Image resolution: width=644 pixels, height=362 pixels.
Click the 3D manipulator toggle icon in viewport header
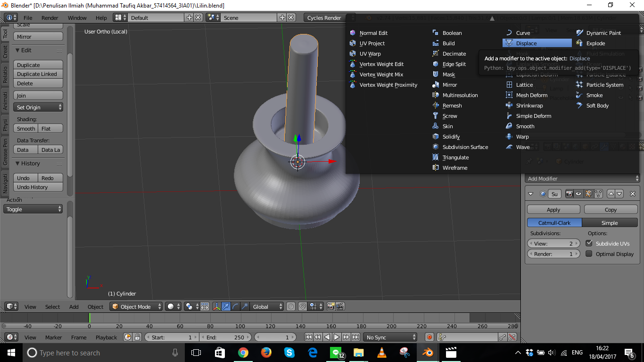pyautogui.click(x=216, y=306)
